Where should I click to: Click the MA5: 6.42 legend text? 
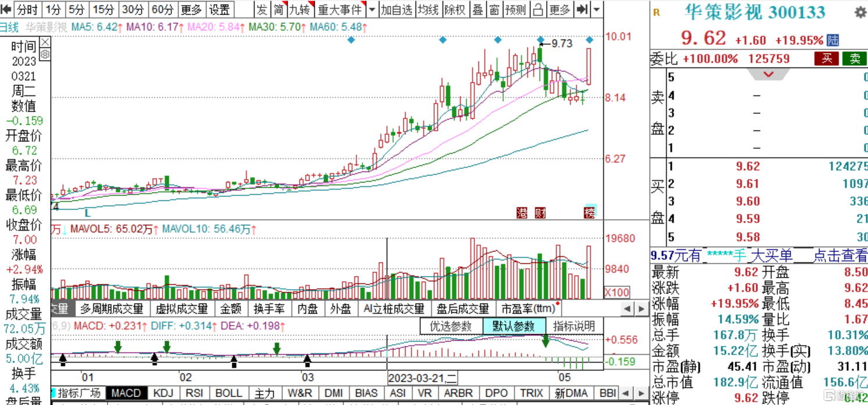(x=97, y=27)
